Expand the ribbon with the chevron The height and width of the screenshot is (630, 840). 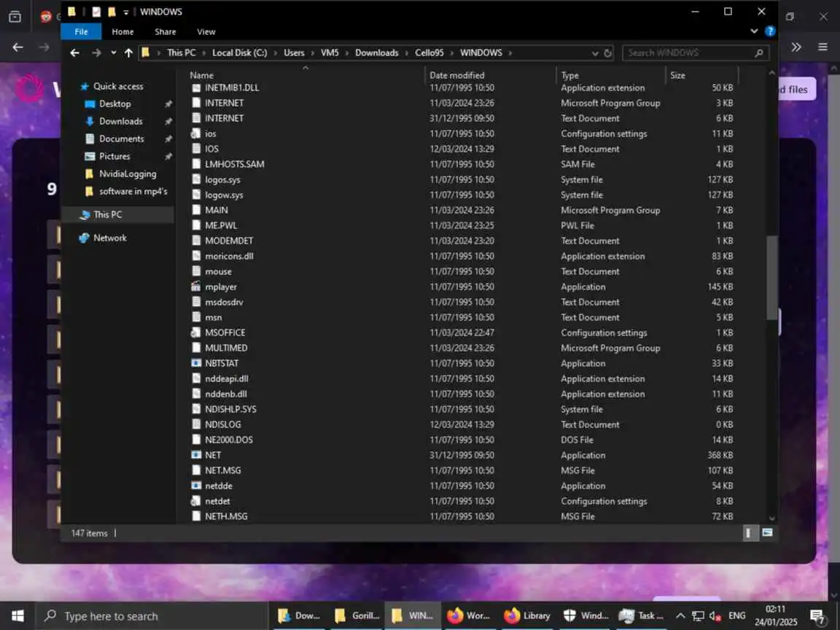(754, 31)
